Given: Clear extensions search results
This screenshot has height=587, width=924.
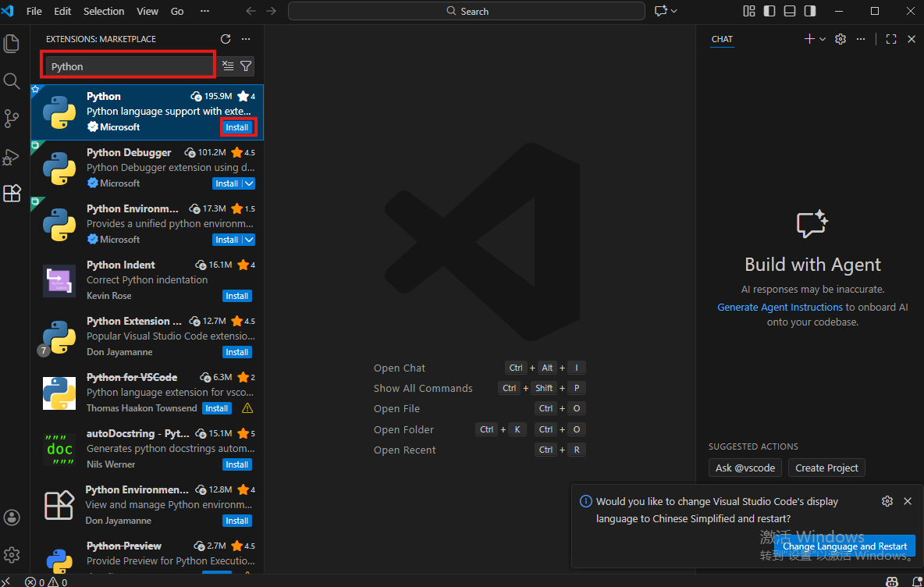Looking at the screenshot, I should click(x=228, y=66).
